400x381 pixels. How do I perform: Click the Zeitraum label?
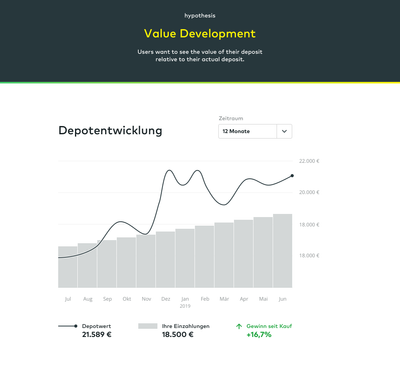[231, 118]
